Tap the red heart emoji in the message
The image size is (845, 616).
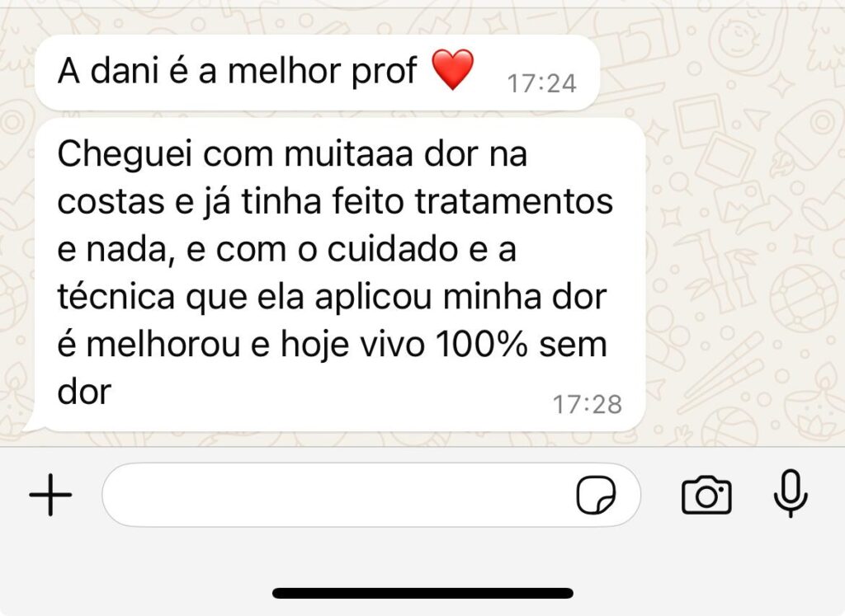(x=453, y=70)
